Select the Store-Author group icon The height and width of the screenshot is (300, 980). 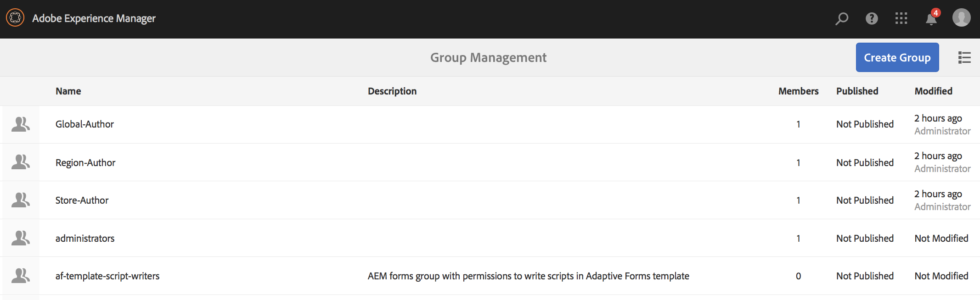coord(21,200)
